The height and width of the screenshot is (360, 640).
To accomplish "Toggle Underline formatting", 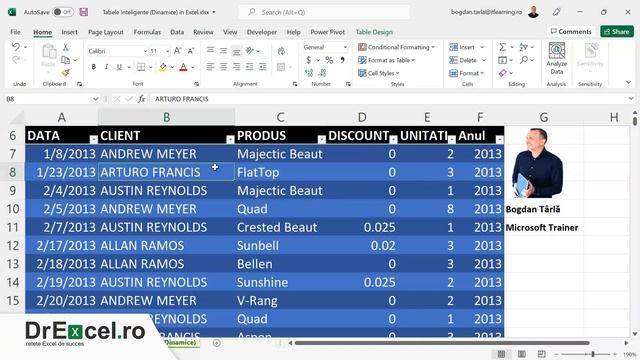I will click(119, 67).
